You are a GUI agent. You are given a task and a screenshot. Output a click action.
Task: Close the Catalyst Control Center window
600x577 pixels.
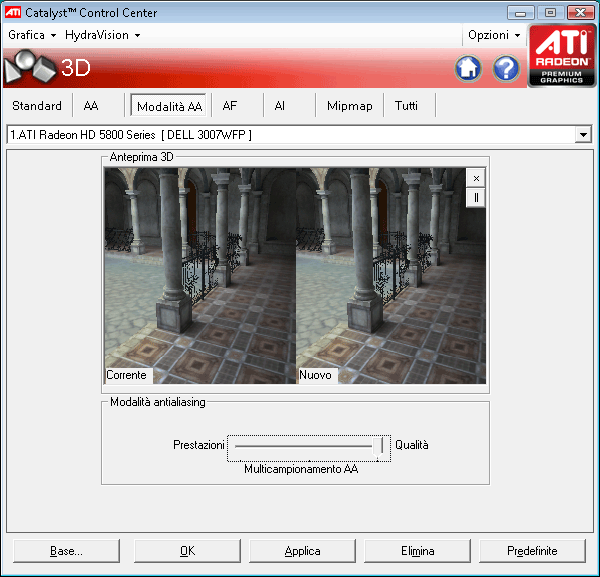click(x=580, y=13)
